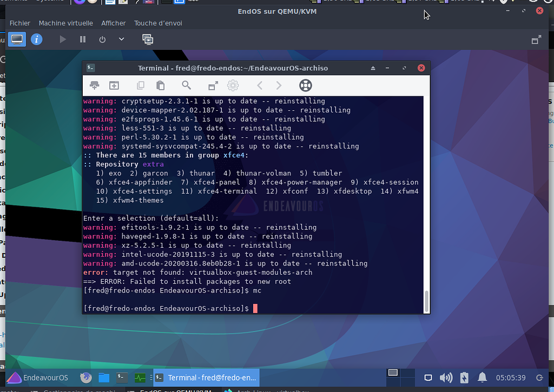This screenshot has width=554, height=392.
Task: Switch VM viewer to fullscreen mode
Action: pyautogui.click(x=536, y=39)
